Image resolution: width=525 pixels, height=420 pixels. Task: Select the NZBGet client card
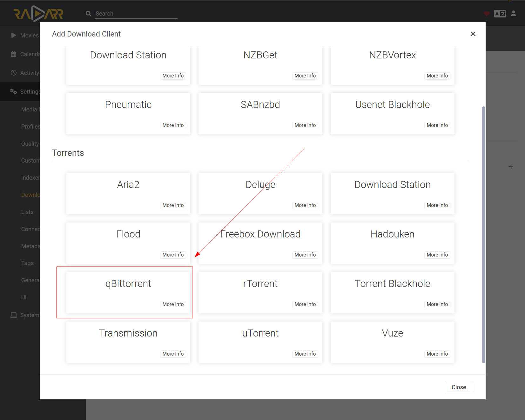point(260,65)
